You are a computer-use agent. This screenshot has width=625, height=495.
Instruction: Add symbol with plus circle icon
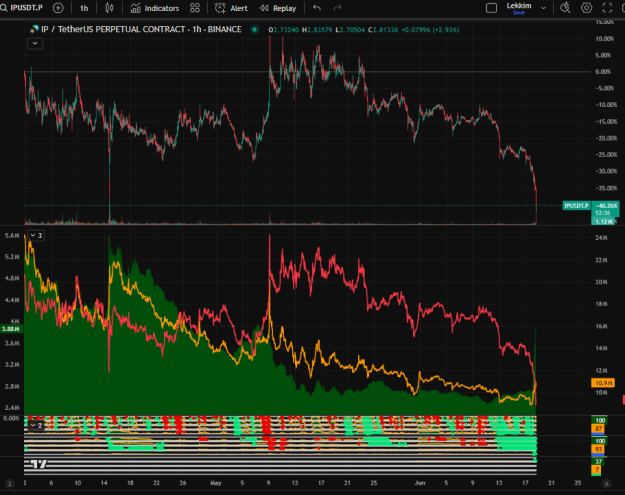(x=58, y=8)
